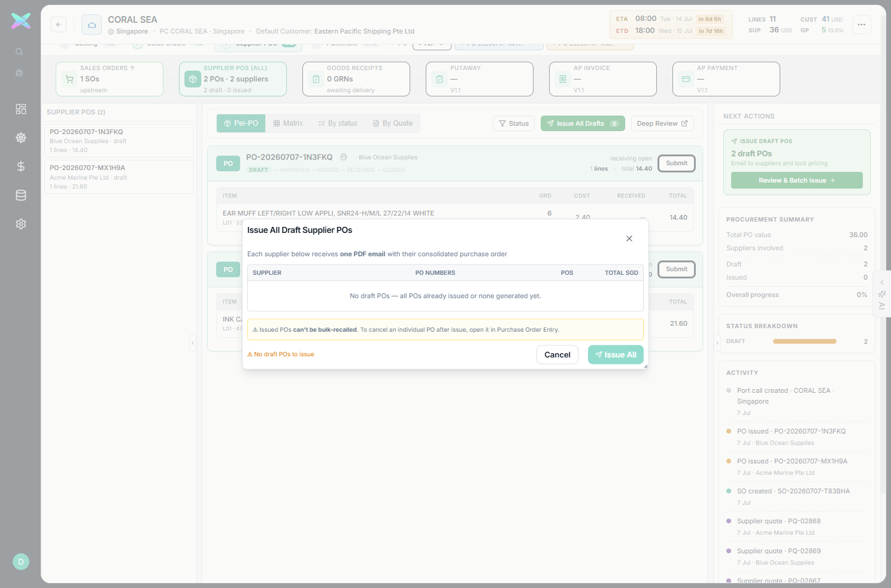Click the PO badge on the second purchase order
The image size is (891, 588).
(228, 269)
